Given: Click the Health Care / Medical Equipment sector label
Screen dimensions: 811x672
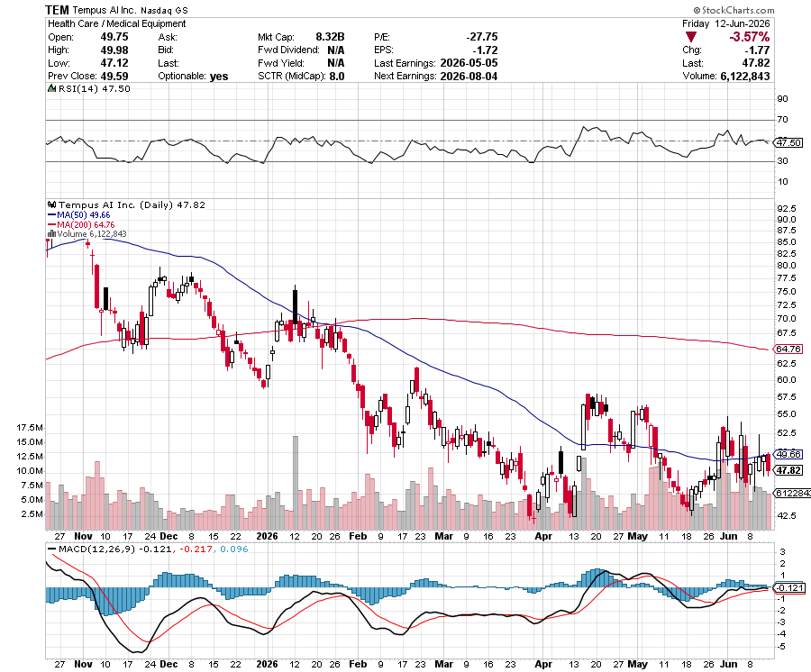Looking at the screenshot, I should pos(117,23).
